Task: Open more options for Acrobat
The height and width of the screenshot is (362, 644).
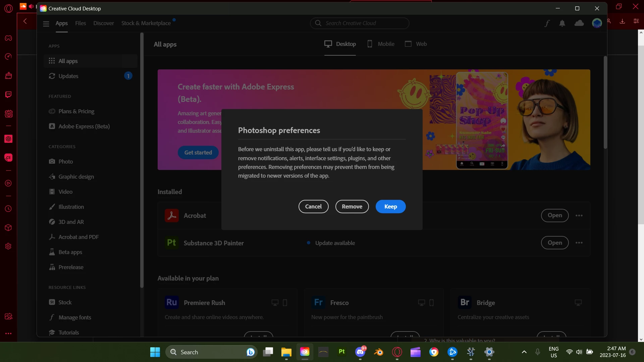Action: (x=579, y=216)
